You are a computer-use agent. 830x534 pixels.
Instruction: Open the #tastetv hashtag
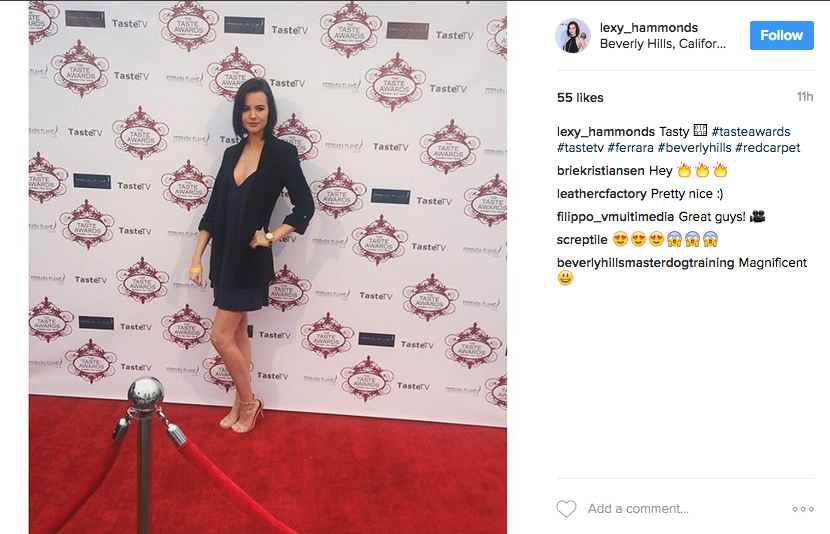(580, 148)
